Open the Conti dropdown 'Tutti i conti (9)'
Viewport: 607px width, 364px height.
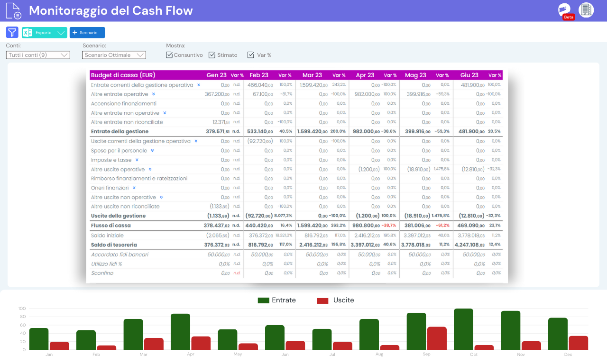[38, 55]
